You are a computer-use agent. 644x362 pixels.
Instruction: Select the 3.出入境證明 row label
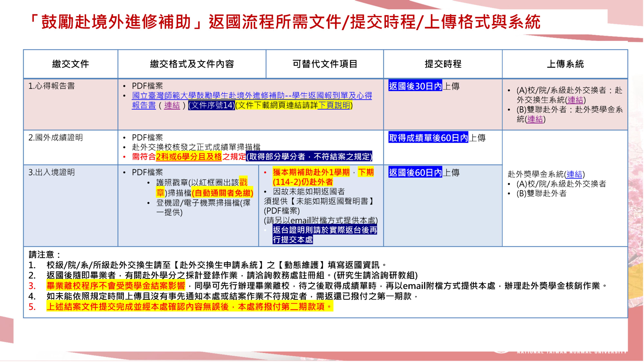(52, 172)
